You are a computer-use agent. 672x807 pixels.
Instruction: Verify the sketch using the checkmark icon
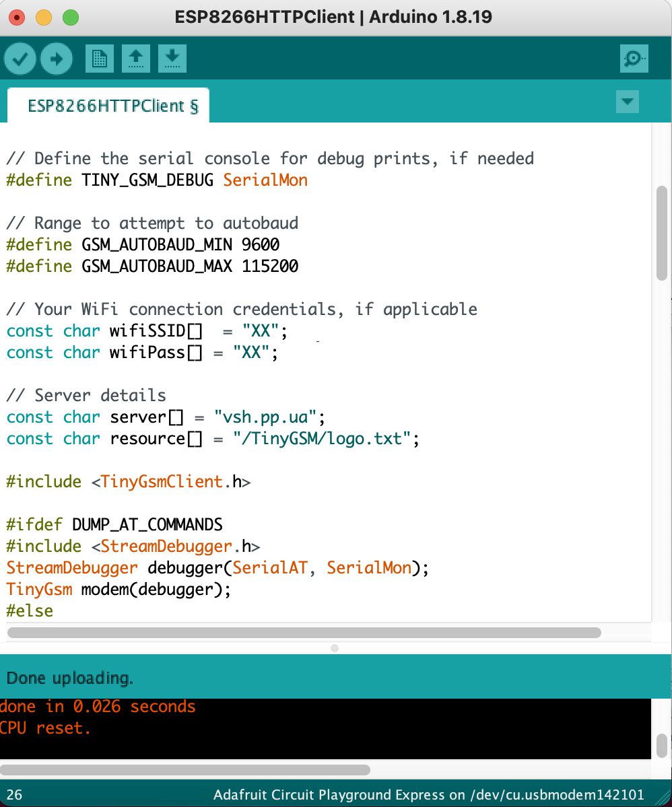click(x=20, y=59)
